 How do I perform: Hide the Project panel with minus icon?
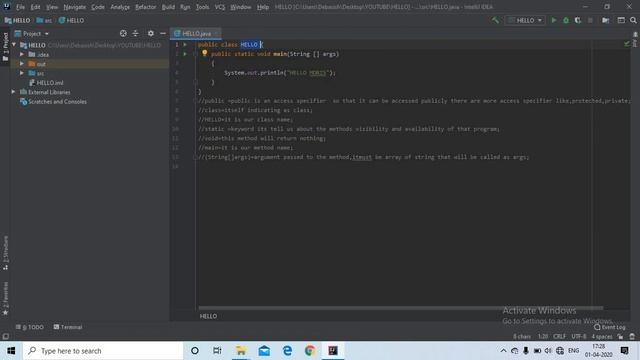(163, 33)
